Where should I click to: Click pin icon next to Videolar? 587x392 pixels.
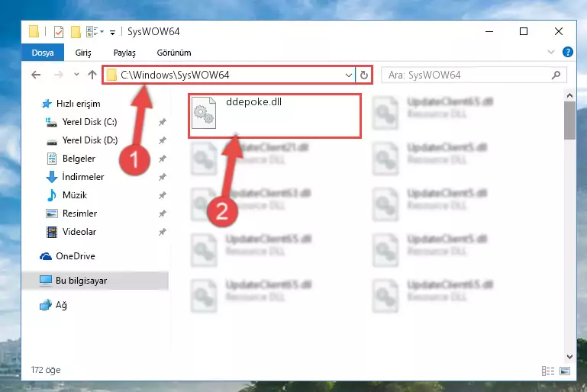click(x=162, y=232)
